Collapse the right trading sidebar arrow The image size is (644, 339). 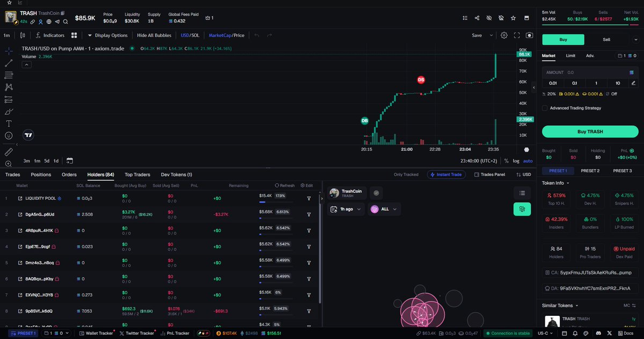[x=533, y=88]
